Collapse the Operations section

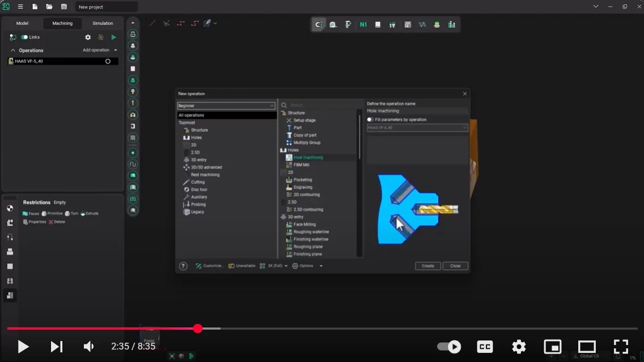pyautogui.click(x=13, y=50)
